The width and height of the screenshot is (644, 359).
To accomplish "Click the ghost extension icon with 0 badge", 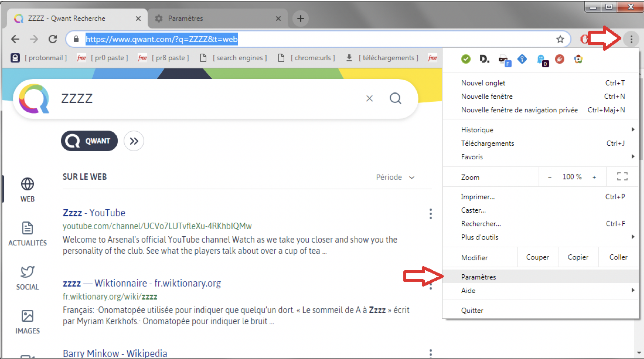I will click(542, 60).
